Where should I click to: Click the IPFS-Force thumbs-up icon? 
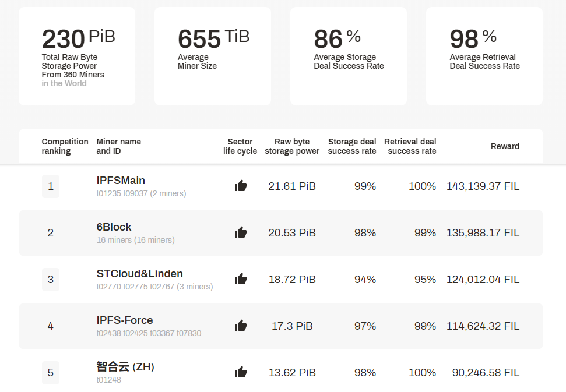240,326
